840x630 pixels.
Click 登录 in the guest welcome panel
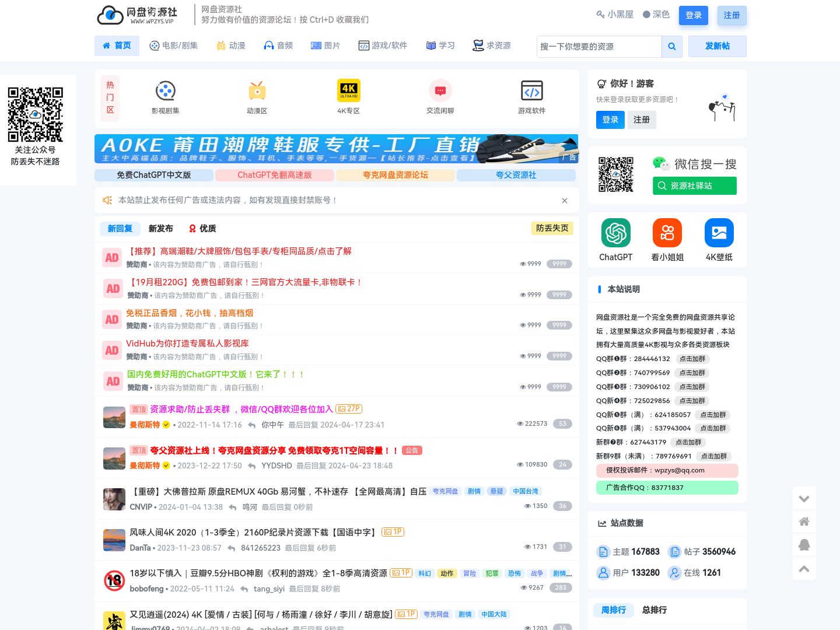tap(610, 120)
